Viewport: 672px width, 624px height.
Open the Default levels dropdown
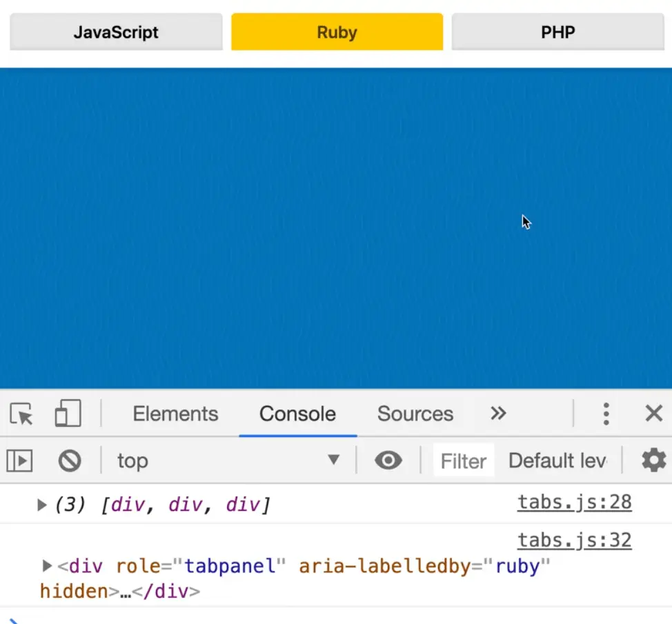tap(557, 461)
